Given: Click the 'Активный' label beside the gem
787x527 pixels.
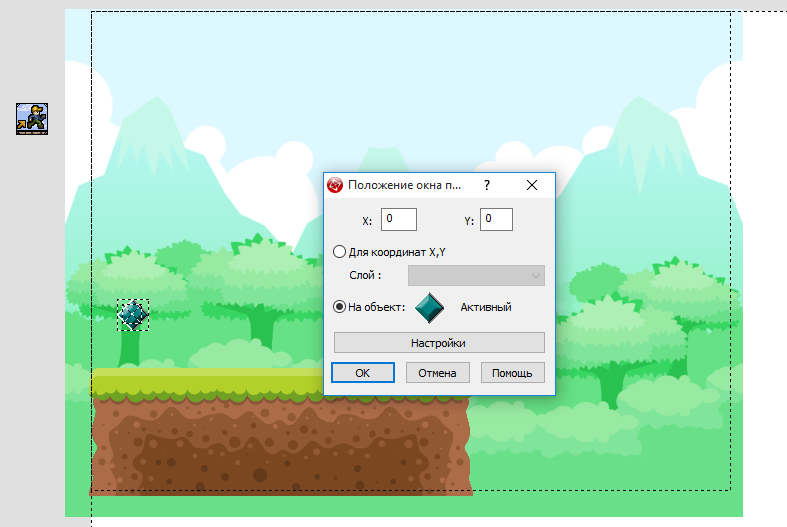Looking at the screenshot, I should pyautogui.click(x=486, y=307).
